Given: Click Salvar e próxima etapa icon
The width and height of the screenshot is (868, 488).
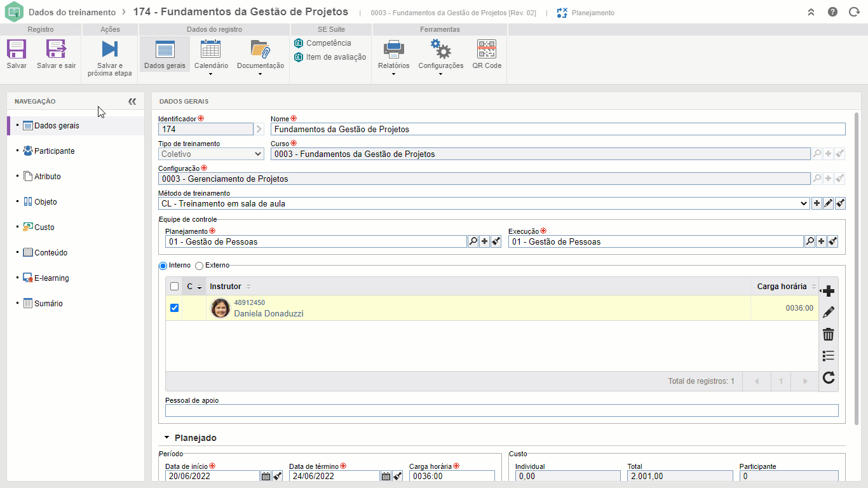Looking at the screenshot, I should [109, 50].
